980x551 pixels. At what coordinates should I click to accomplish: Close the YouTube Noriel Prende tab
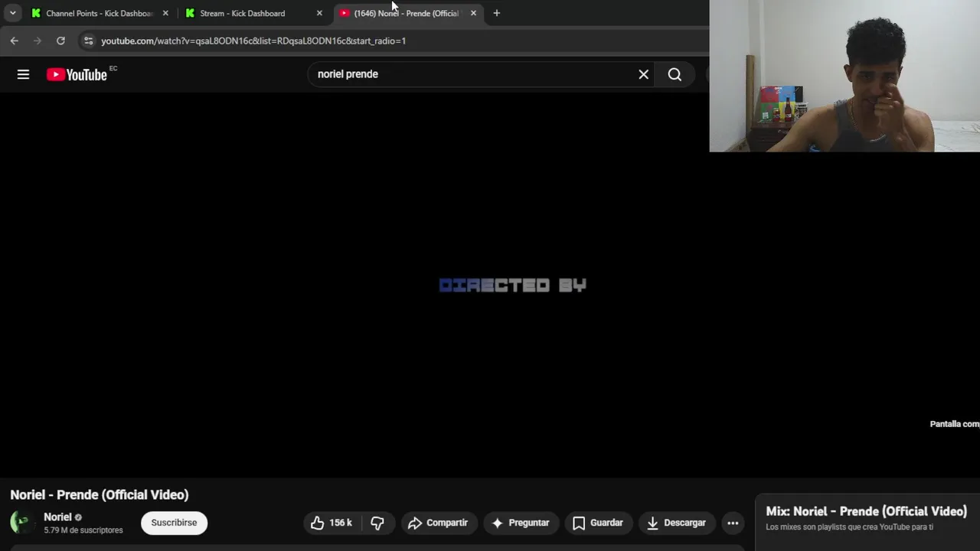(x=473, y=13)
